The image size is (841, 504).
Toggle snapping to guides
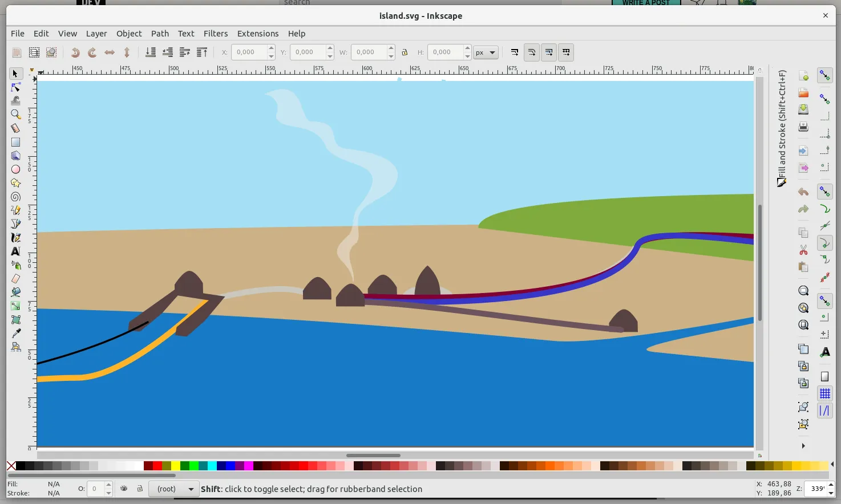(x=824, y=410)
